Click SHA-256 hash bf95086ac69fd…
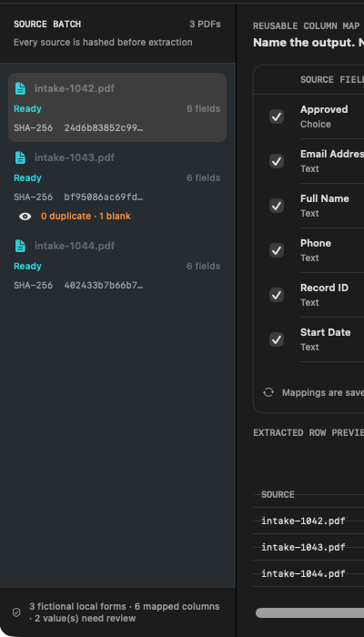 tap(103, 197)
